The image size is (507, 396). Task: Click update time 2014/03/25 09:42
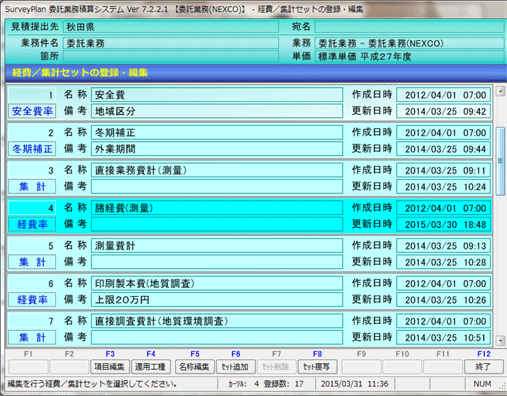[444, 111]
